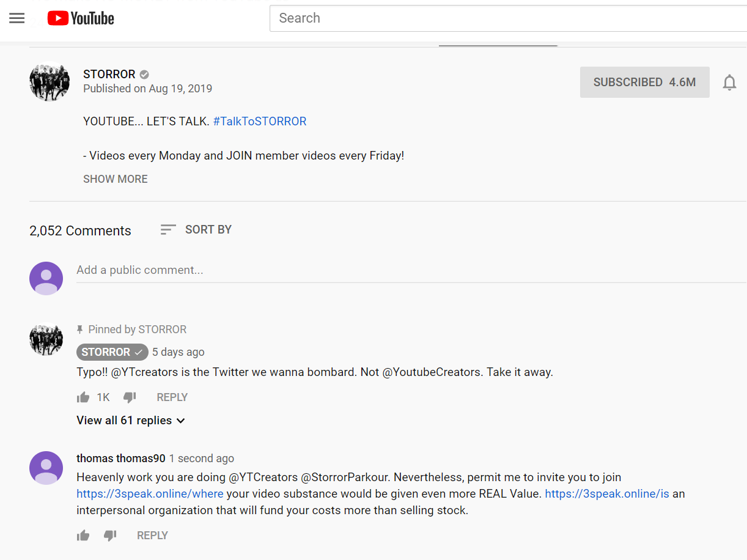The image size is (747, 560).
Task: Click the sort lines icon
Action: click(168, 229)
